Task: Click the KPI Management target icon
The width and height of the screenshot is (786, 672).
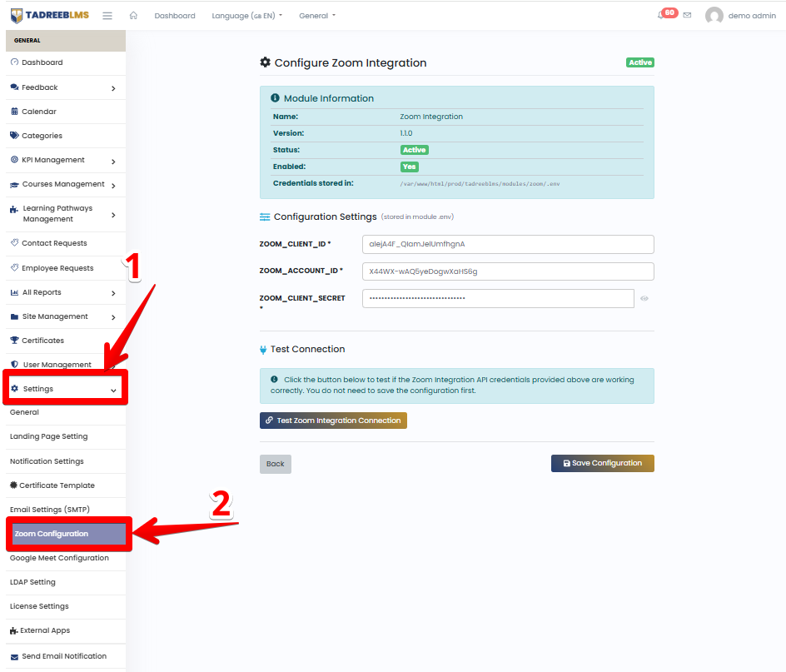Action: 14,160
